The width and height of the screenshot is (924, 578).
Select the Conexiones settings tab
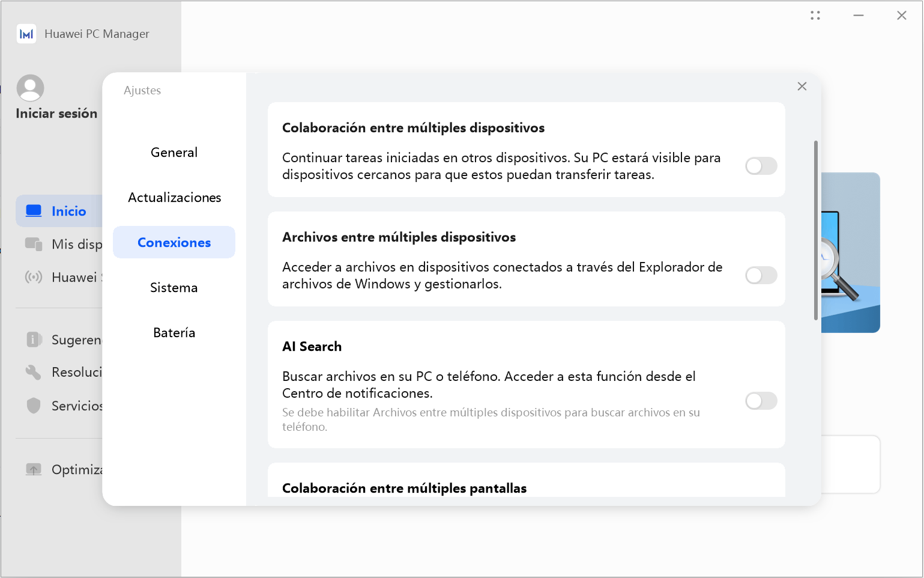pyautogui.click(x=174, y=242)
